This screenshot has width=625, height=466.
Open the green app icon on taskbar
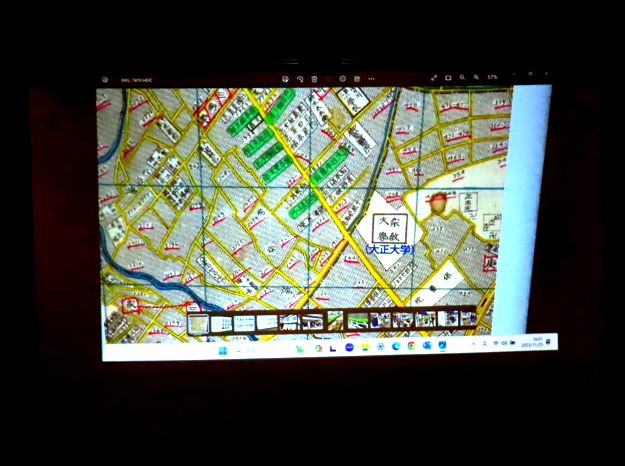[299, 349]
